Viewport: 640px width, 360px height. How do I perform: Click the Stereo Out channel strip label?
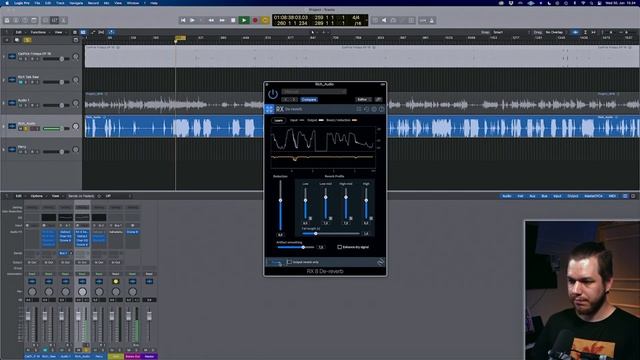coord(132,356)
